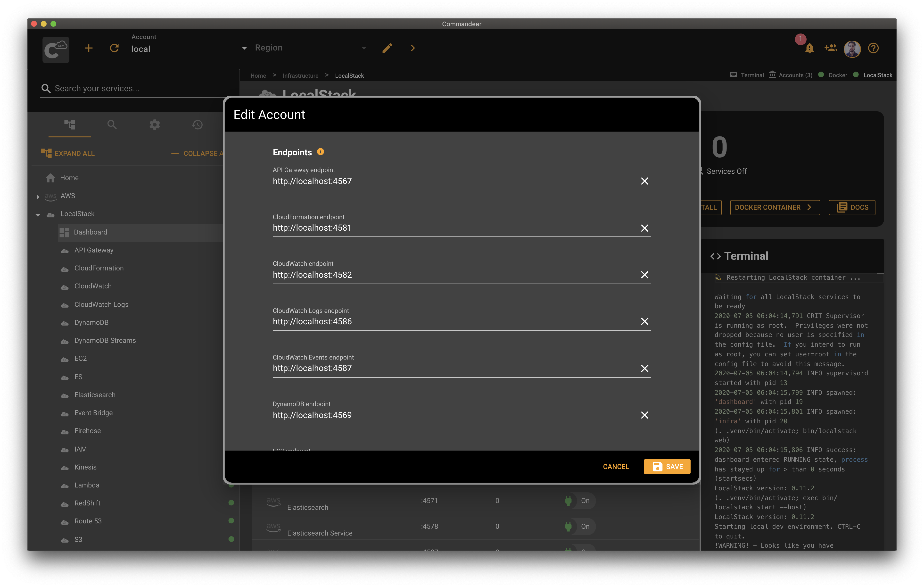Open the notifications bell
The width and height of the screenshot is (924, 587).
pyautogui.click(x=809, y=48)
